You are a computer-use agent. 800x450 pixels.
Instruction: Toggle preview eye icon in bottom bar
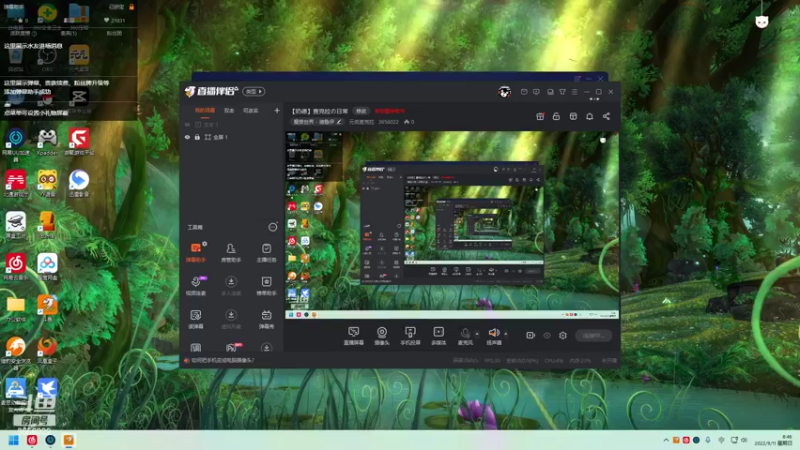(546, 335)
